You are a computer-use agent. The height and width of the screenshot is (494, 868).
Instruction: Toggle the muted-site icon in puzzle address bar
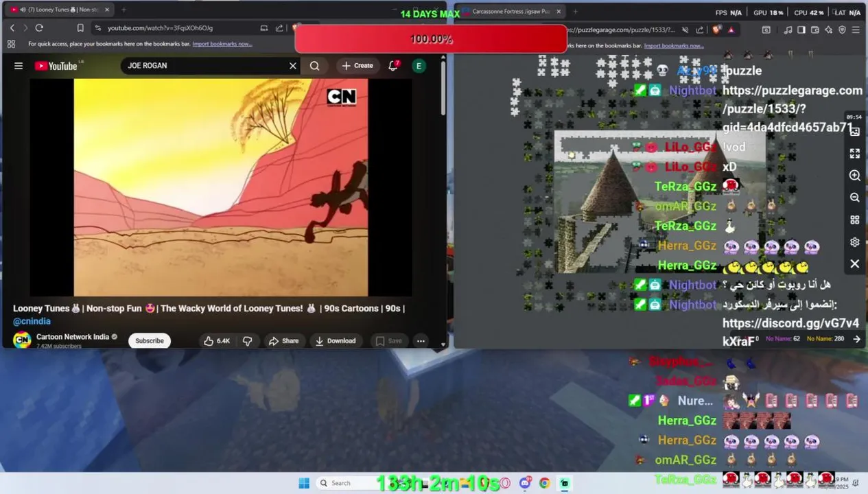(685, 30)
